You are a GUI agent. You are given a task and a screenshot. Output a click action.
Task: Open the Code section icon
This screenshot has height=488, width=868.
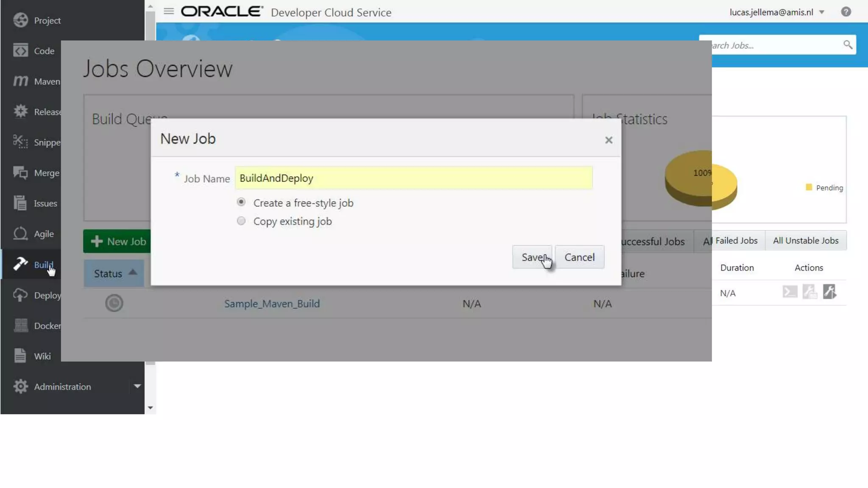20,50
